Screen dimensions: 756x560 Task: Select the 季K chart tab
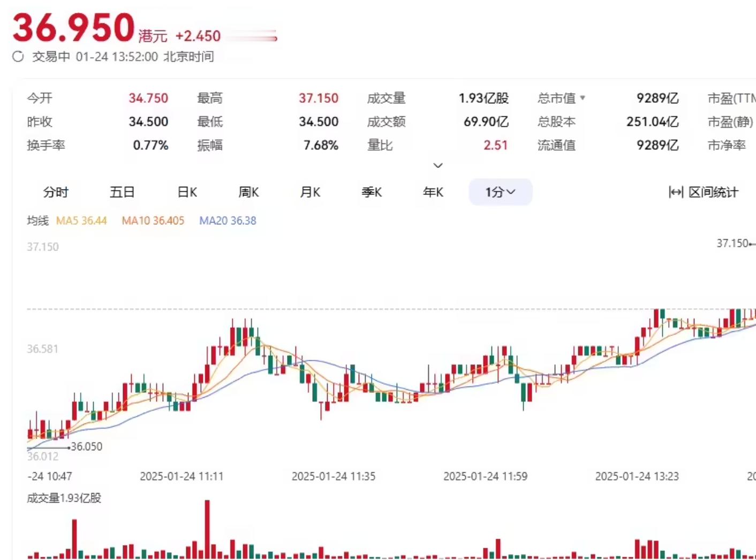tap(372, 192)
